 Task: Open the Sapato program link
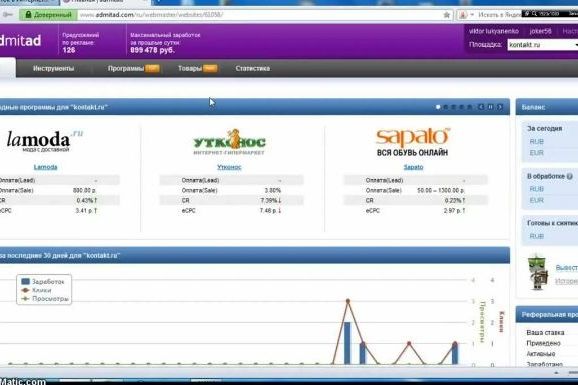(x=413, y=167)
